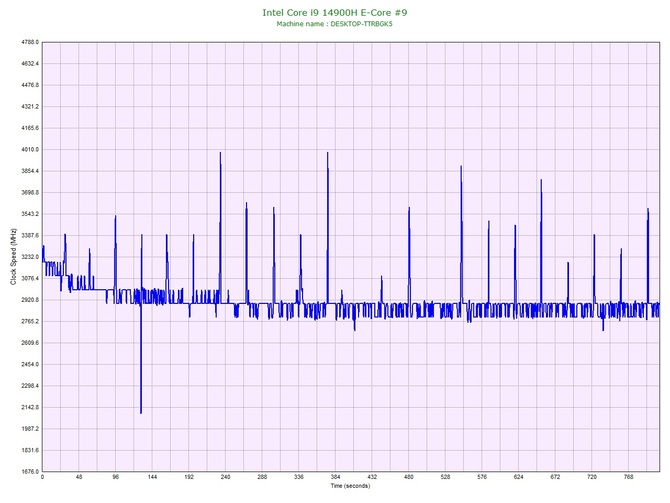
Task: Click the 3854.4 y-axis value
Action: pyautogui.click(x=30, y=171)
